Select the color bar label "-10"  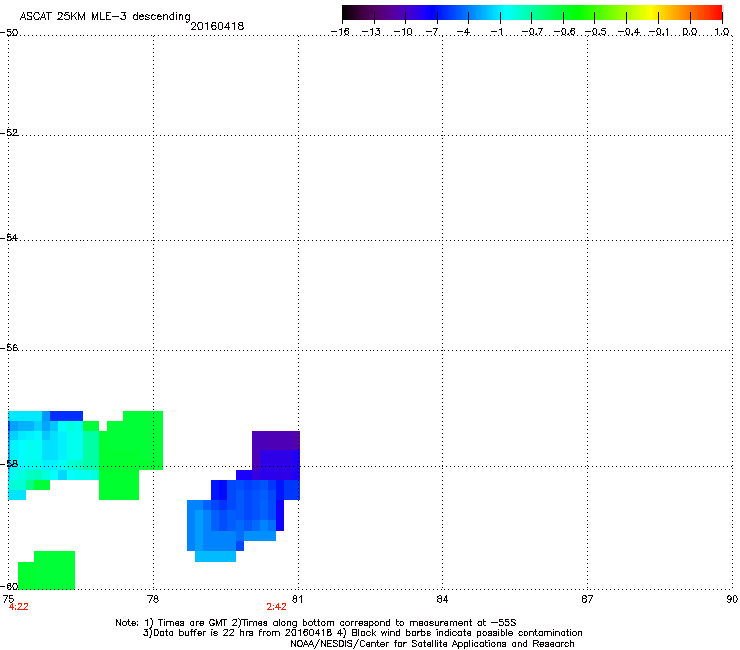(x=403, y=32)
